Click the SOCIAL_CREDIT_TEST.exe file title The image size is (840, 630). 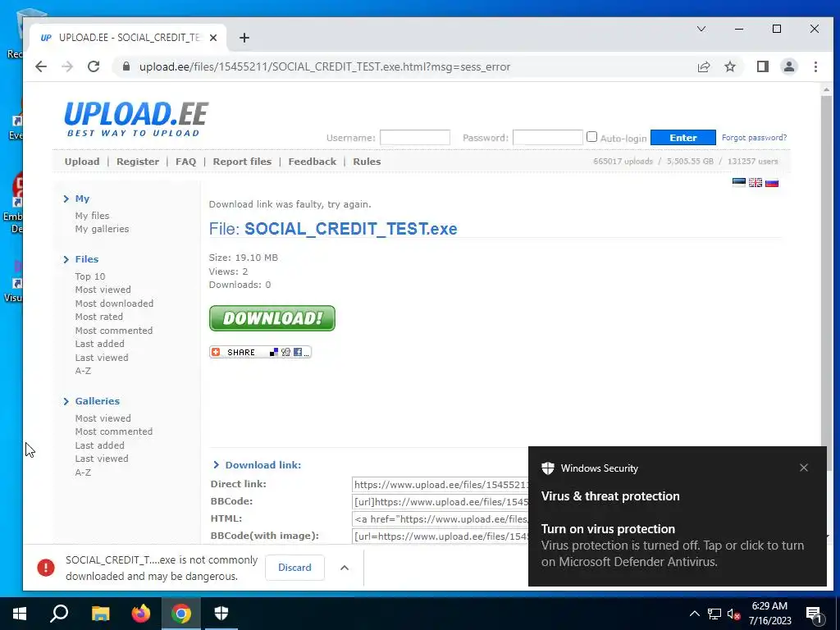pyautogui.click(x=351, y=229)
